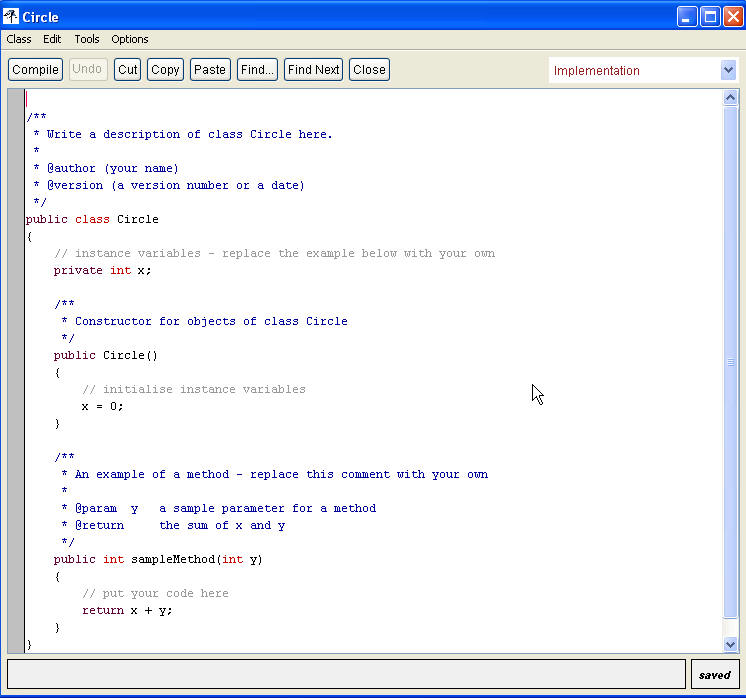Maximize the Circle editor window
This screenshot has width=746, height=698.
coord(710,16)
